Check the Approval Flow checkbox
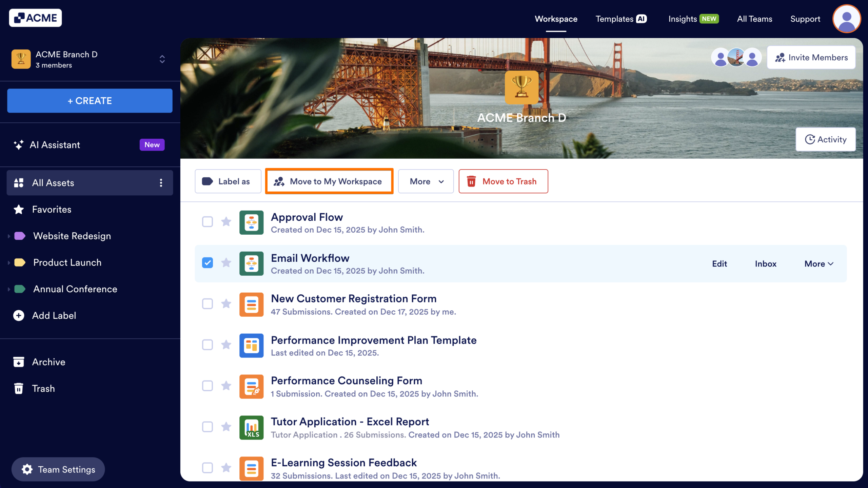Screen dimensions: 868x488 pos(207,222)
